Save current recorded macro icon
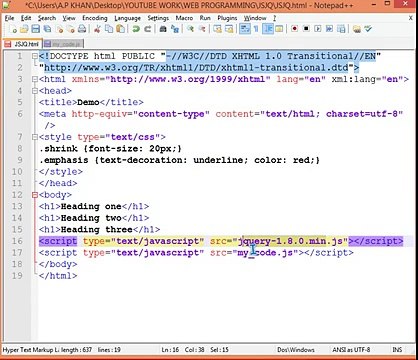This screenshot has height=360, width=418. (341, 29)
